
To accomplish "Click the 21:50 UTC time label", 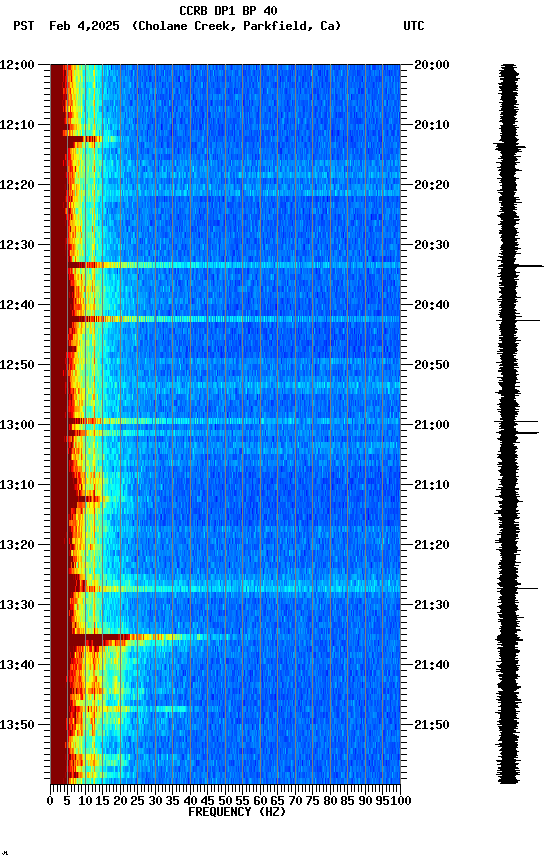I will click(x=432, y=725).
